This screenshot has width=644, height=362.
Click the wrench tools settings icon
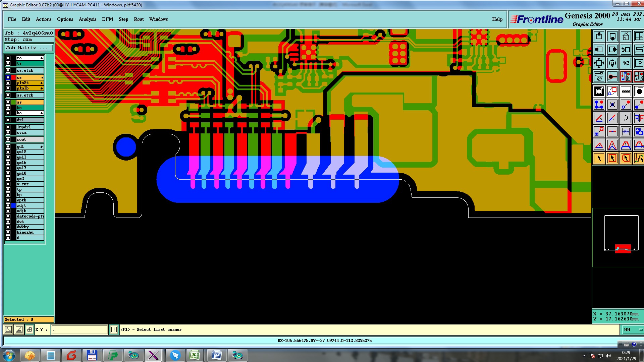pos(599,77)
